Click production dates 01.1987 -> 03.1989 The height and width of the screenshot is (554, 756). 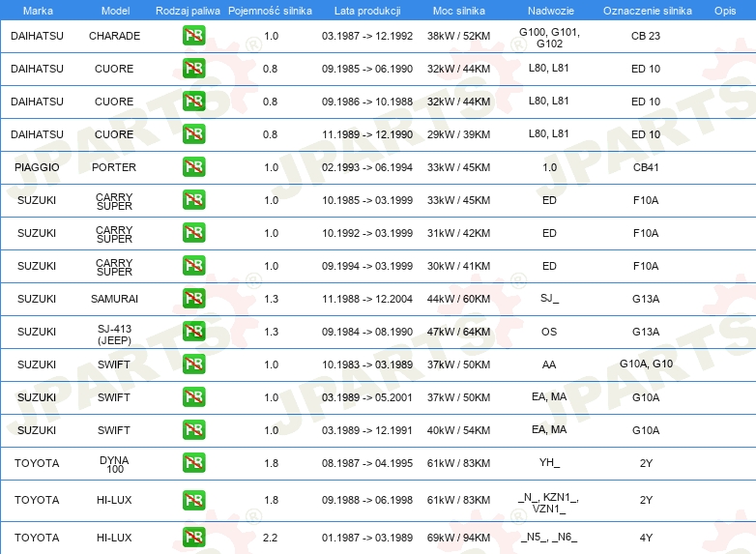pyautogui.click(x=367, y=538)
